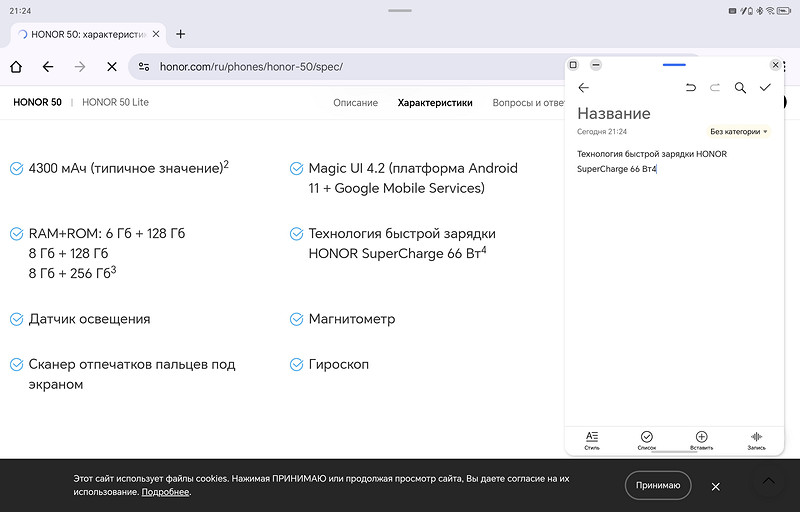This screenshot has width=800, height=512.
Task: Open the Вставить insert menu
Action: tap(702, 440)
